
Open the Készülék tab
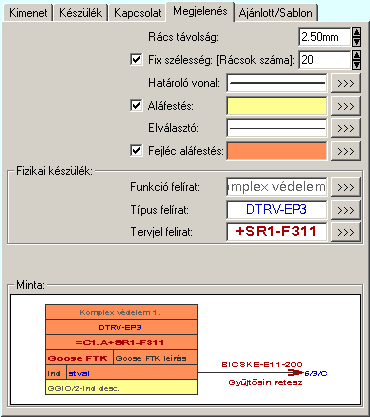(80, 13)
